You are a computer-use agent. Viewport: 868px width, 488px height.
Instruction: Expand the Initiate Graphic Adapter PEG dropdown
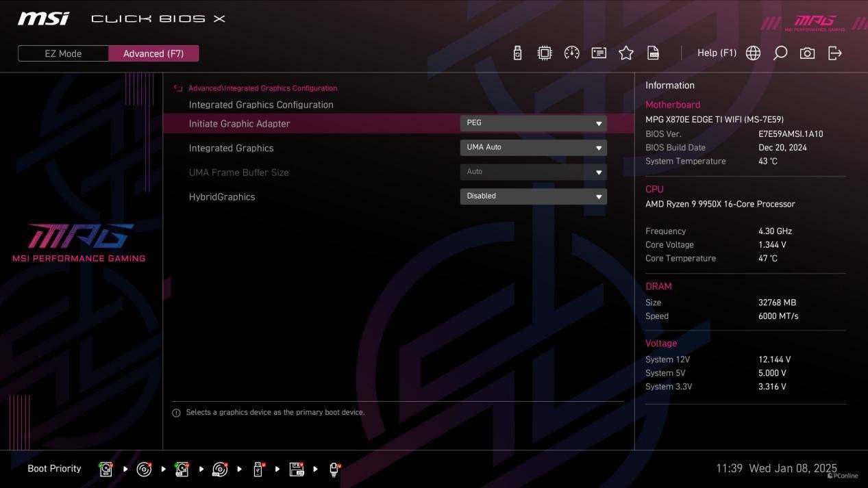click(x=533, y=123)
